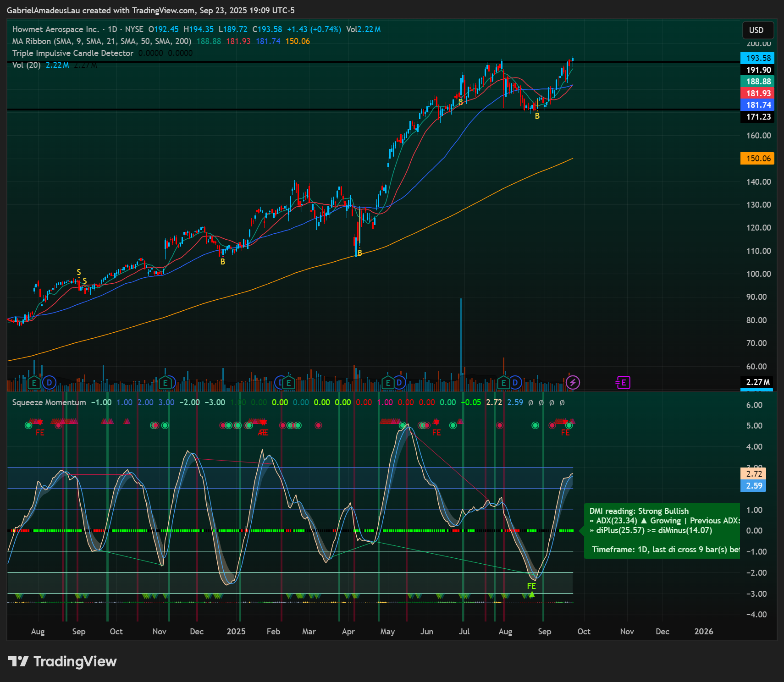Click the magenta upcoming earnings E icon

(623, 382)
